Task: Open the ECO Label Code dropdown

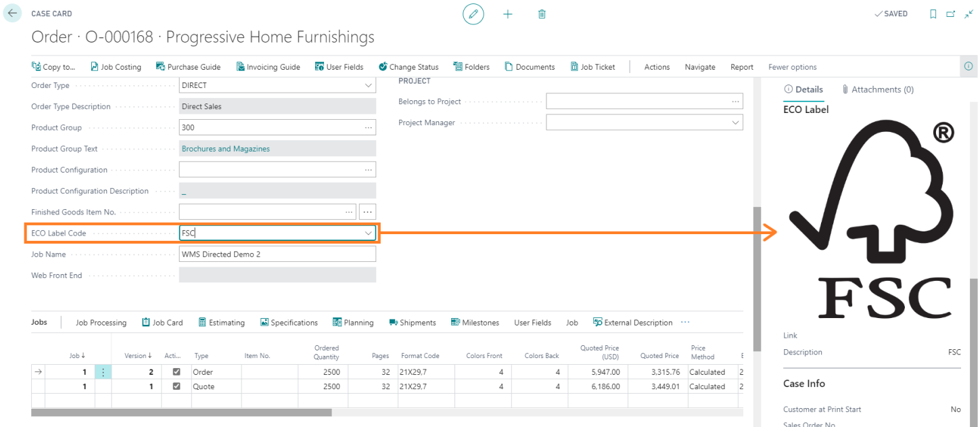Action: click(x=369, y=233)
